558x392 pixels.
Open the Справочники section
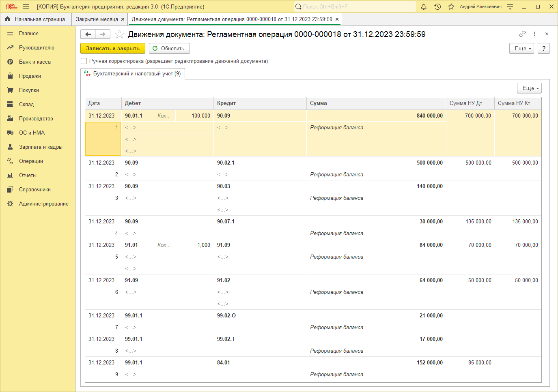coord(35,190)
